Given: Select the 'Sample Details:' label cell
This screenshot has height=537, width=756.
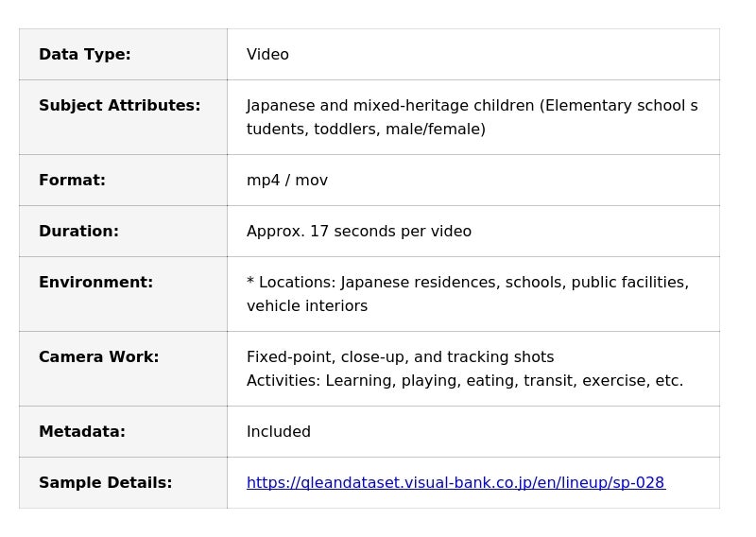Looking at the screenshot, I should tap(105, 483).
